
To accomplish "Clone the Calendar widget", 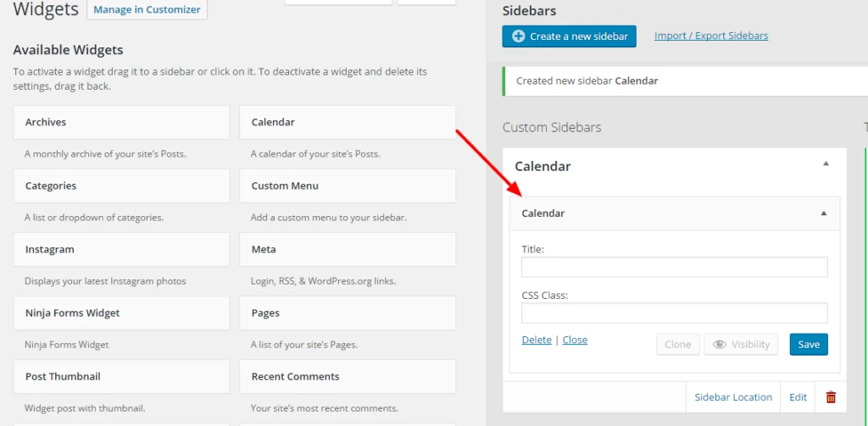I will point(677,345).
